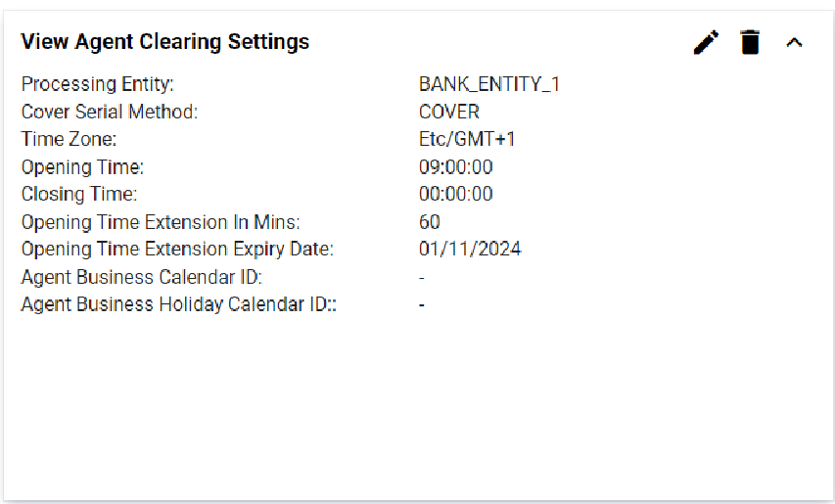835x504 pixels.
Task: Select the Cover Serial Method label
Action: pyautogui.click(x=110, y=112)
